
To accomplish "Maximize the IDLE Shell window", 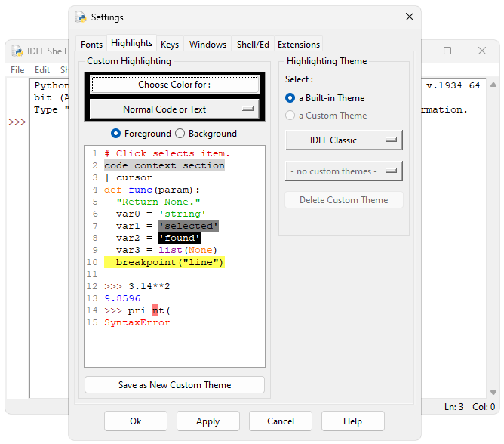I will pos(447,51).
